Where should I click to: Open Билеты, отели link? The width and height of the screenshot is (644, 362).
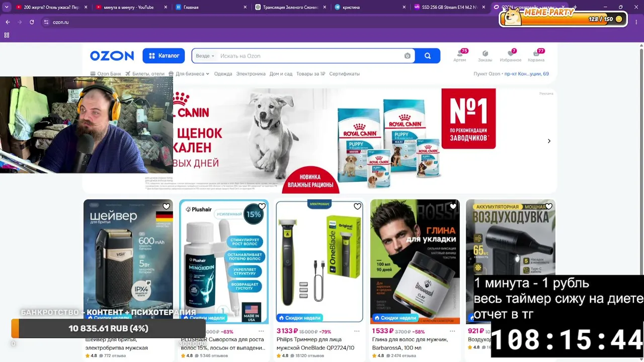[145, 74]
